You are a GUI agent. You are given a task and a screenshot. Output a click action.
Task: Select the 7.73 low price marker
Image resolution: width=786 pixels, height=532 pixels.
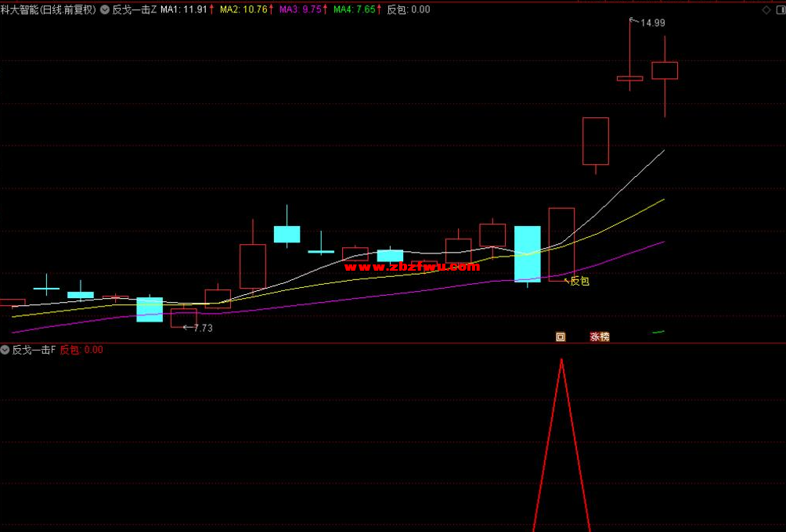click(202, 328)
